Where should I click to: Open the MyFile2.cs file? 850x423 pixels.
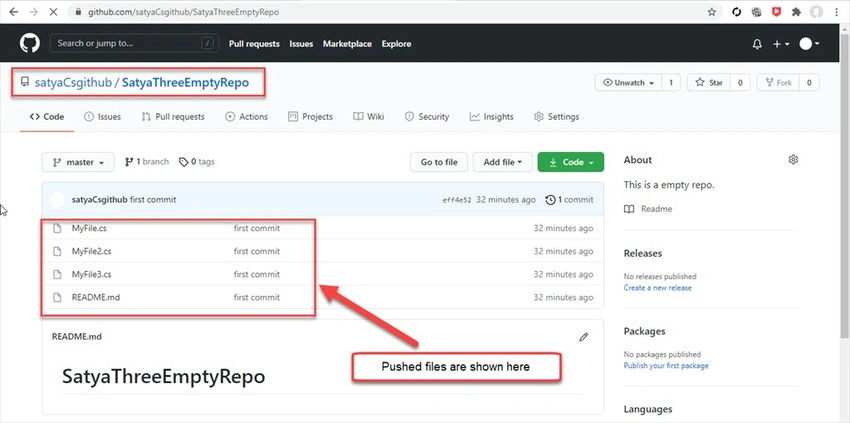click(x=92, y=251)
